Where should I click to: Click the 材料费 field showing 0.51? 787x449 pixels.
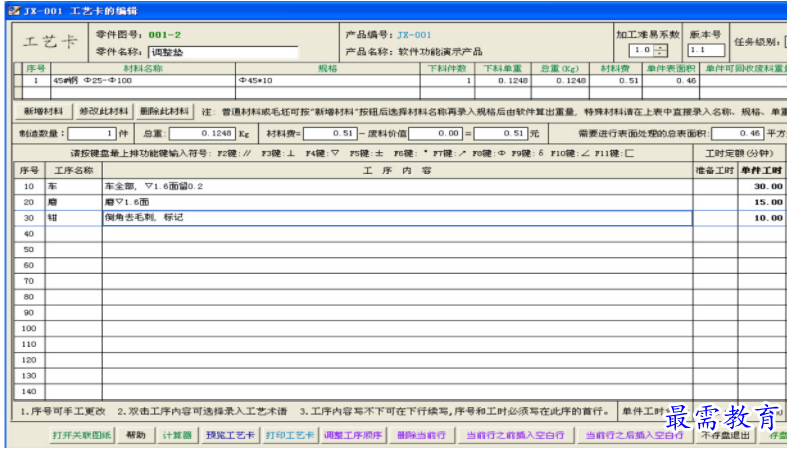point(330,133)
